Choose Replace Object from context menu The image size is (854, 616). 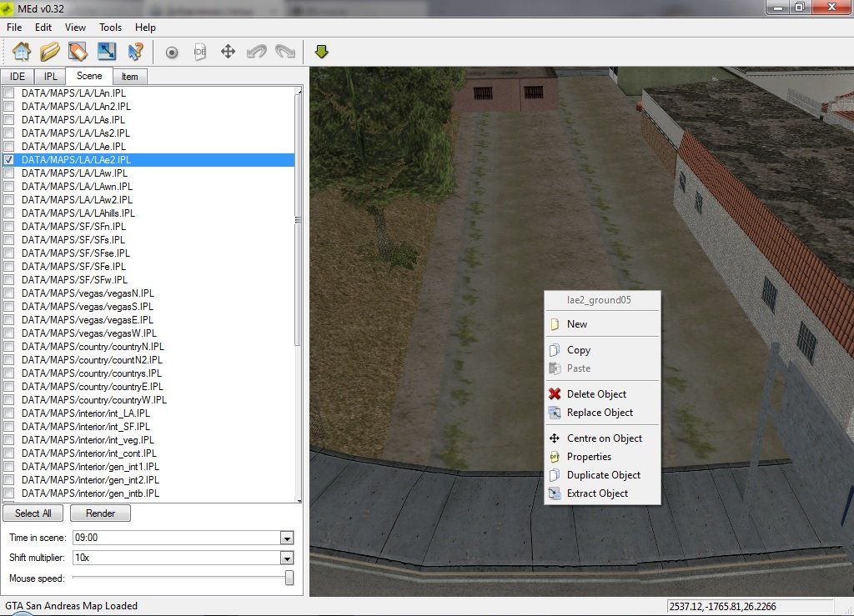pos(602,413)
